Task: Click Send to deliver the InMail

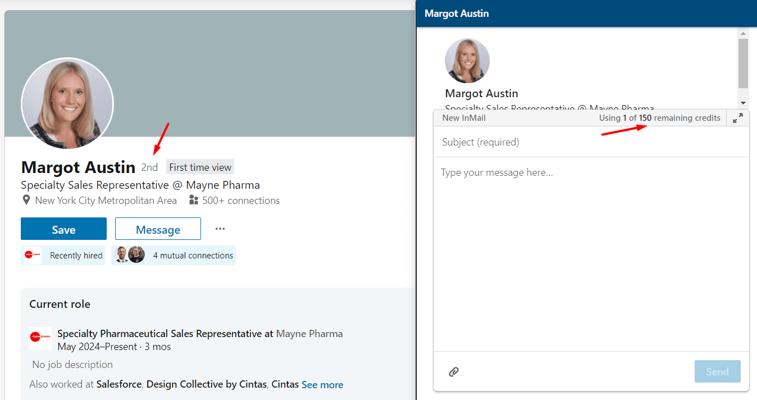Action: 717,372
